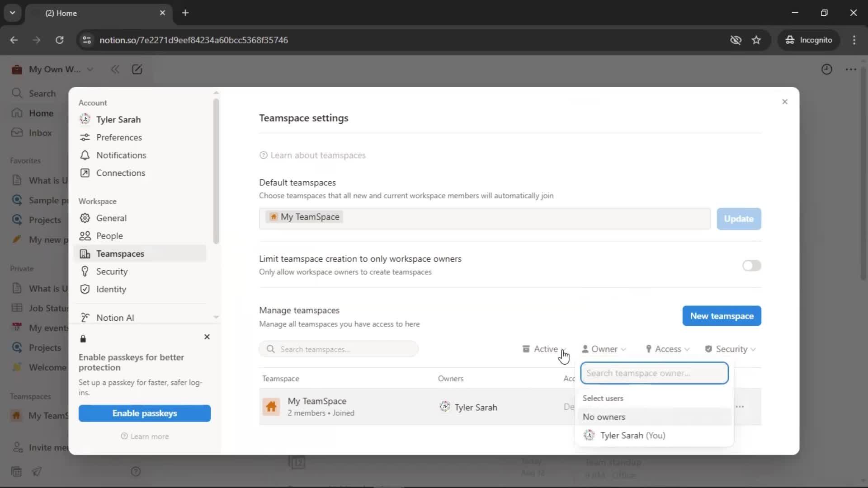
Task: Dismiss the passkeys promo with X
Action: pos(207,337)
